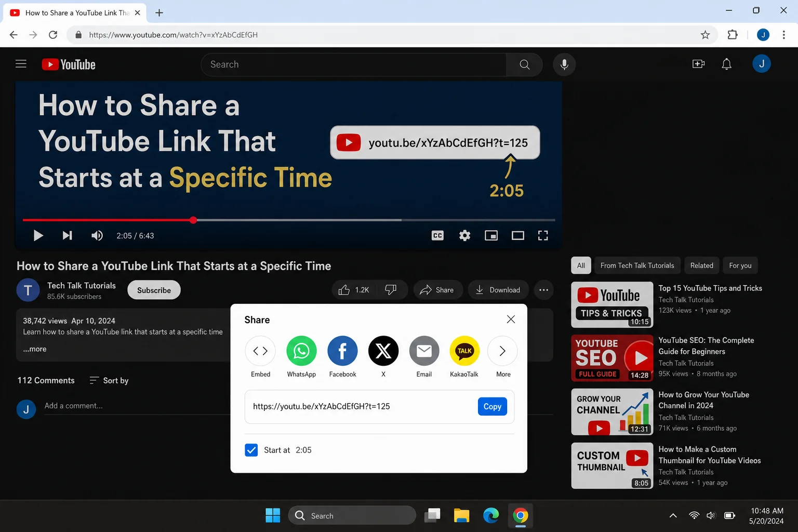The width and height of the screenshot is (798, 532).
Task: Open How to Grow Your YouTube Channel title
Action: (x=704, y=400)
